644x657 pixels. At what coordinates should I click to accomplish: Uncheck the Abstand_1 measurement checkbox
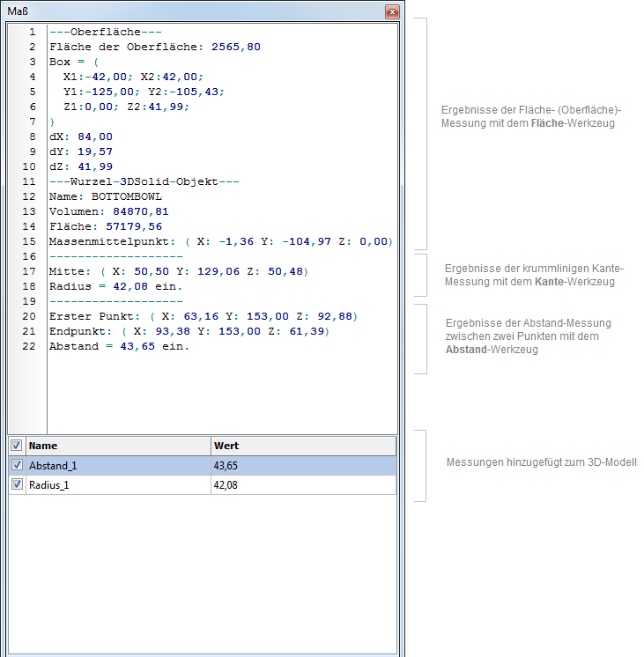pyautogui.click(x=16, y=465)
